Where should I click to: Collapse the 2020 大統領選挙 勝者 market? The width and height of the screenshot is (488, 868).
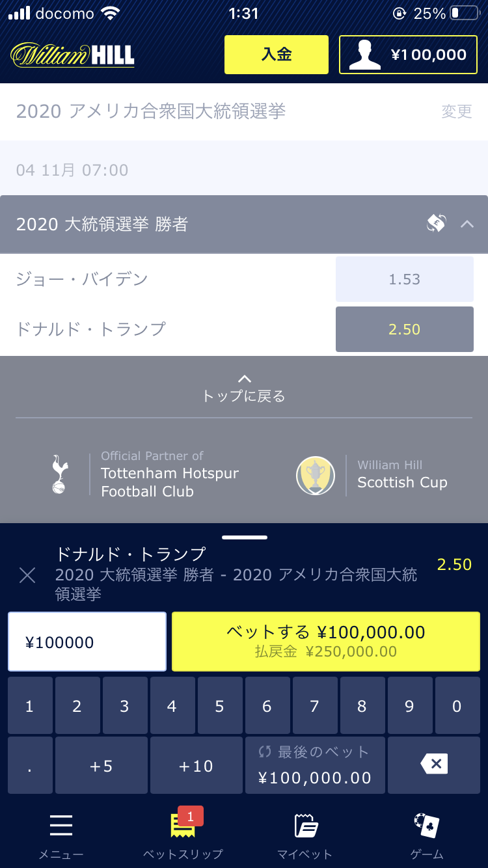click(467, 224)
